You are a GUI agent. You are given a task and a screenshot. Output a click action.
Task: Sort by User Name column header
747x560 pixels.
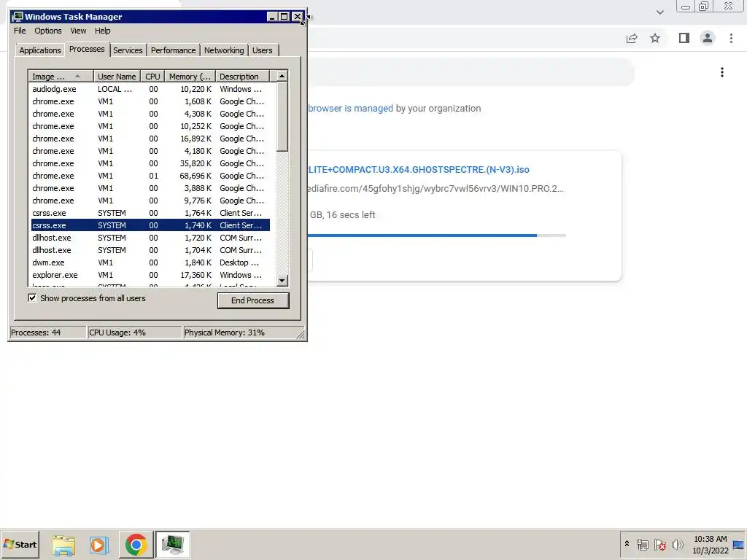click(117, 76)
